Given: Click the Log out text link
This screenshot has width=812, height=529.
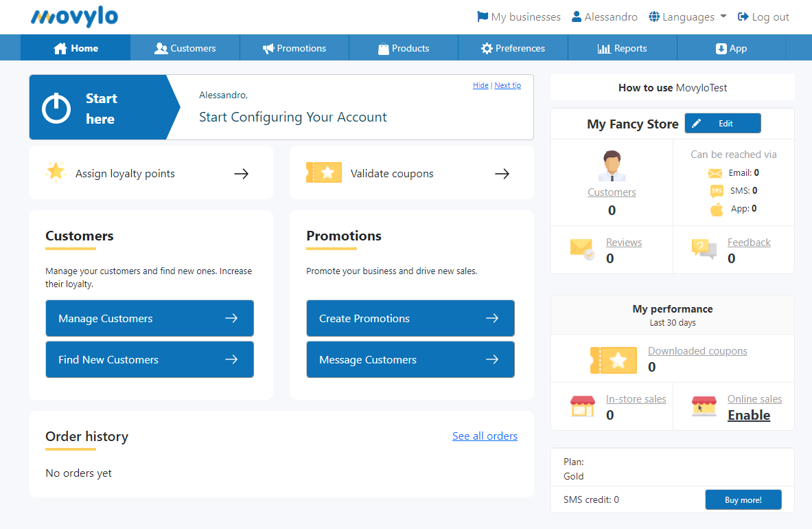Looking at the screenshot, I should click(770, 16).
